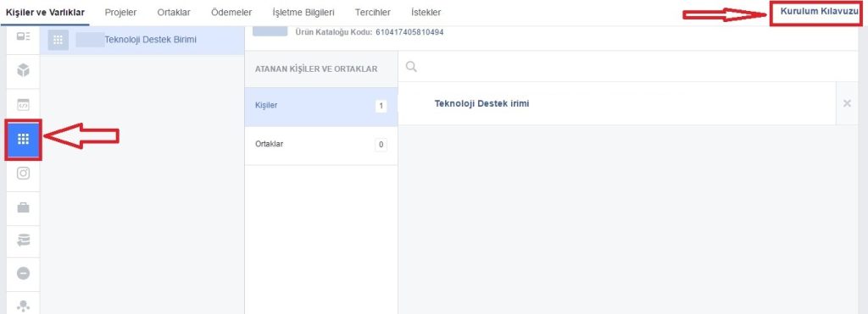Open the cube-shaped apps icon in sidebar
This screenshot has width=868, height=314.
(x=23, y=71)
